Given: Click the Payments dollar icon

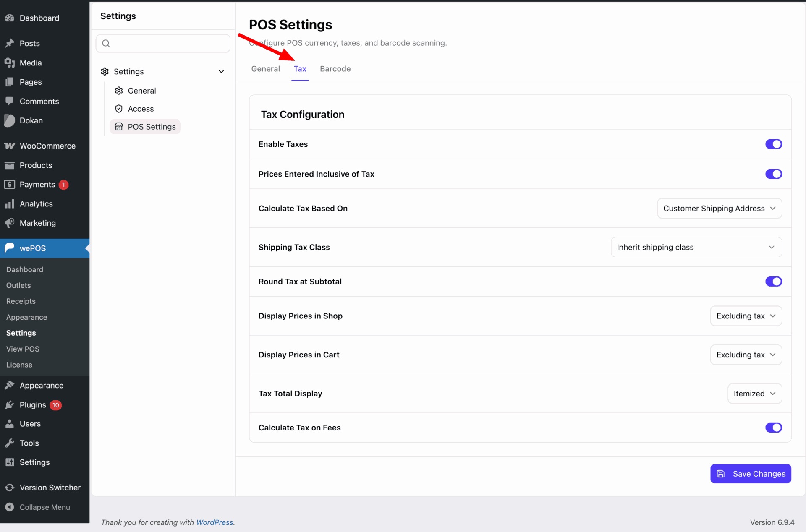Looking at the screenshot, I should [9, 184].
